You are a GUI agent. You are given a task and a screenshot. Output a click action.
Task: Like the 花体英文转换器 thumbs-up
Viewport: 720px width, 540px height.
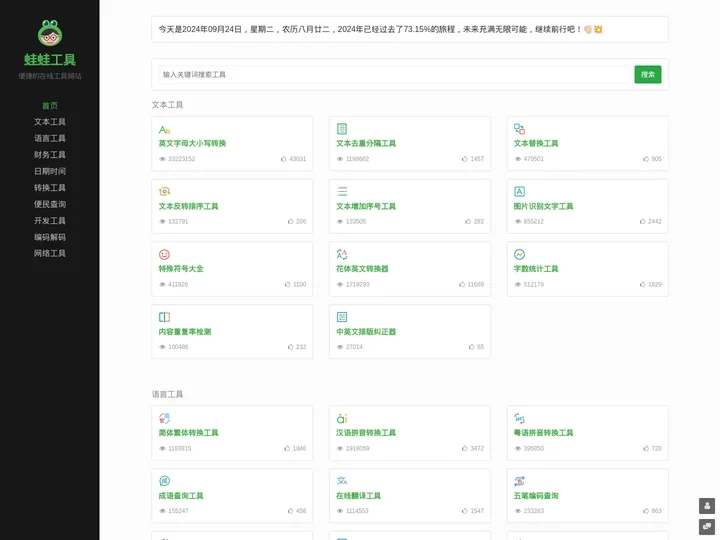coord(462,284)
